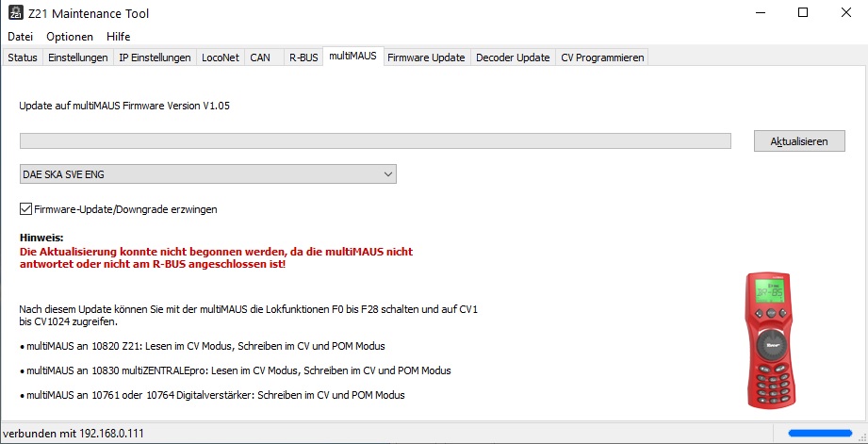
Task: Click the multiMAUS an 10820 Z21 bullet line
Action: (202, 346)
